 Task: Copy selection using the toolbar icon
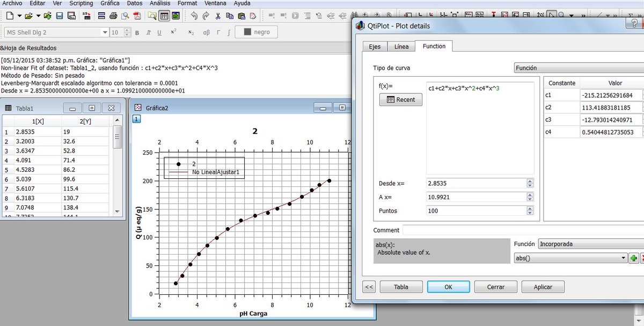coord(230,16)
